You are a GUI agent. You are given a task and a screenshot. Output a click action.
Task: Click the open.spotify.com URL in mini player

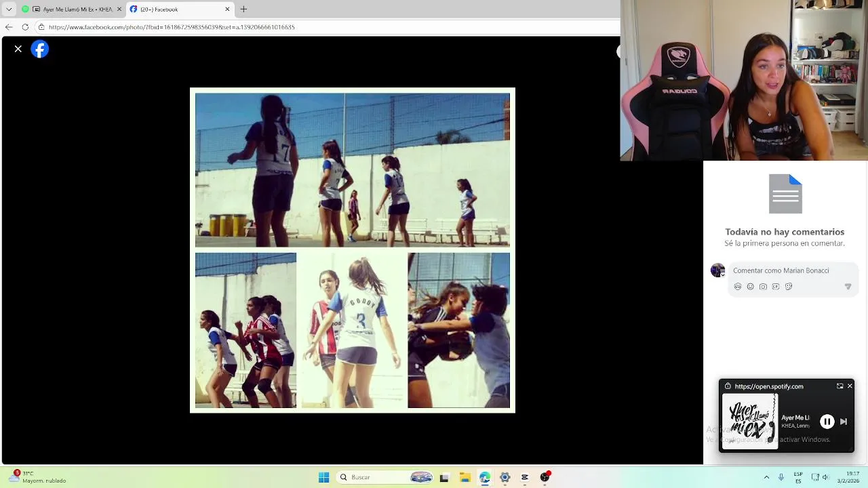pyautogui.click(x=769, y=386)
